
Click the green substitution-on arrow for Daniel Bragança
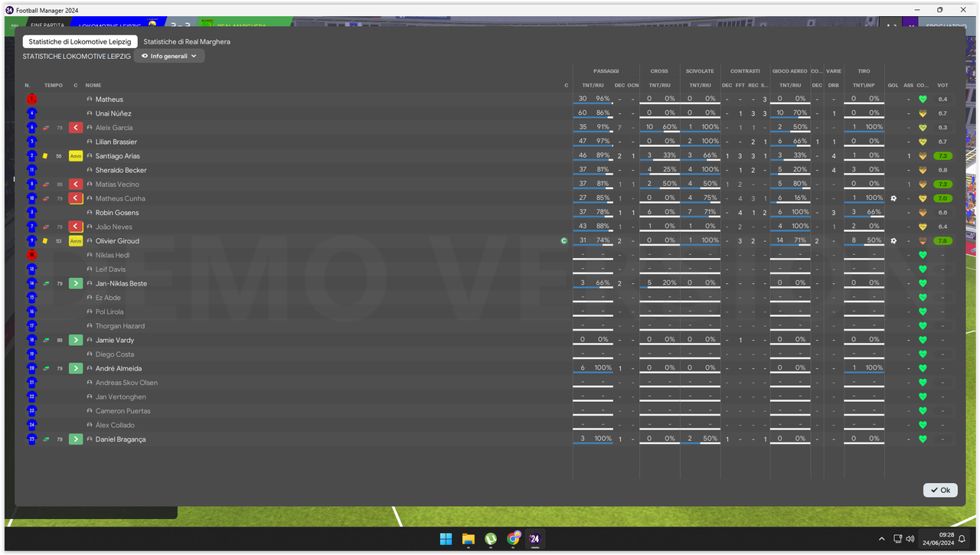(x=75, y=439)
